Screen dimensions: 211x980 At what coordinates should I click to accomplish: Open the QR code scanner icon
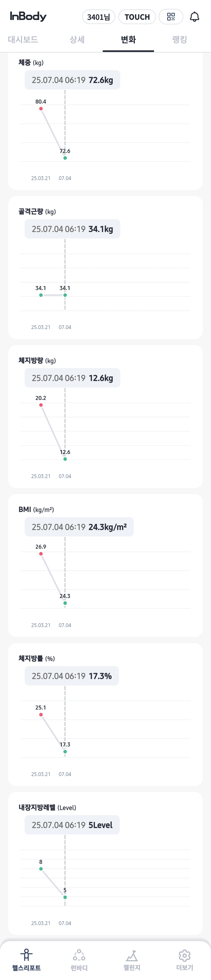pos(171,17)
